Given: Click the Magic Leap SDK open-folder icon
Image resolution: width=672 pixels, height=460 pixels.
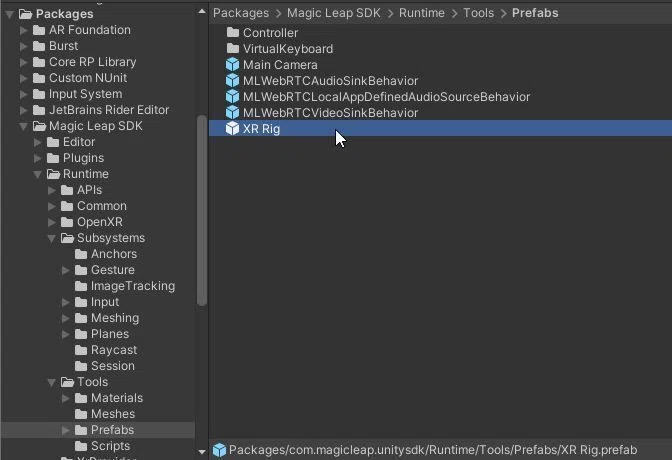Looking at the screenshot, I should coord(39,126).
